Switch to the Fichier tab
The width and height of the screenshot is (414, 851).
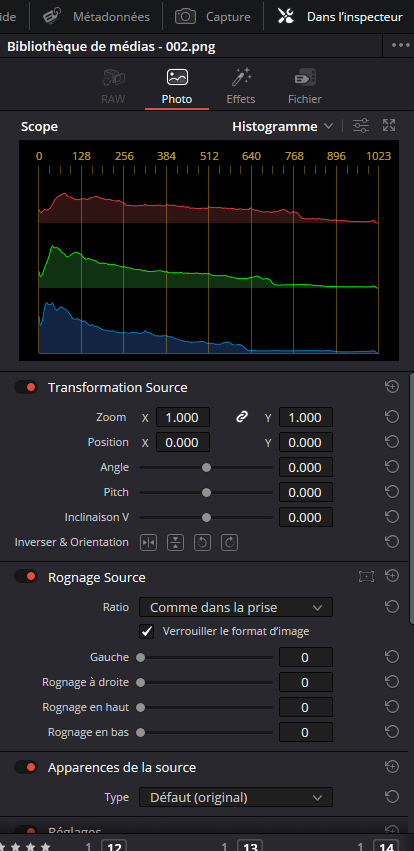point(305,87)
